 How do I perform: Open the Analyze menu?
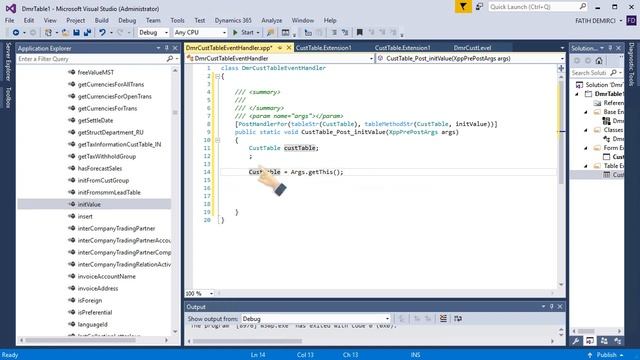point(271,20)
